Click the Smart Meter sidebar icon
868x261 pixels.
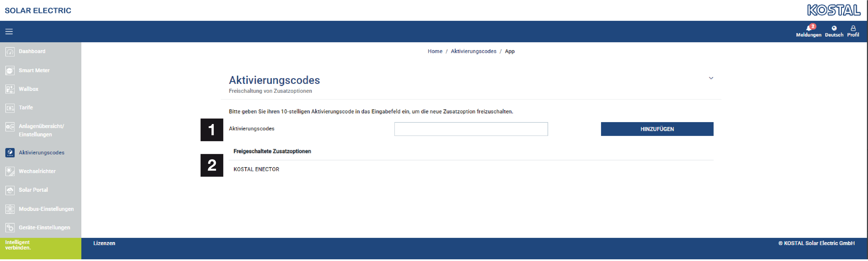10,71
